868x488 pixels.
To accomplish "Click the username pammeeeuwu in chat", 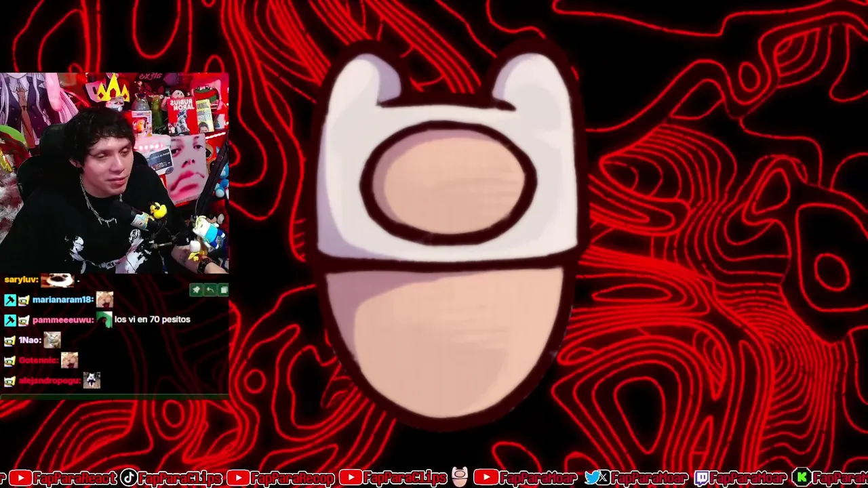I will 62,320.
